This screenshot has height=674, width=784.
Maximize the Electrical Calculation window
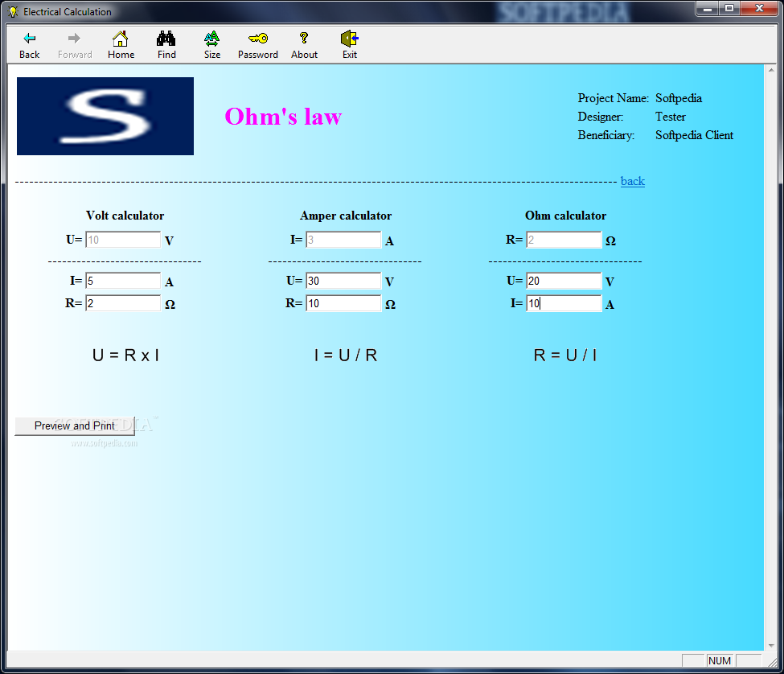pos(729,9)
